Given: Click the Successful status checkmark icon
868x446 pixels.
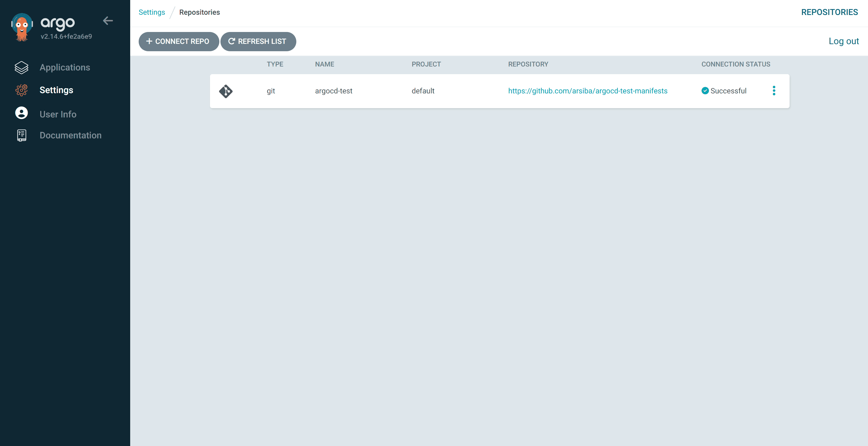Looking at the screenshot, I should [705, 91].
